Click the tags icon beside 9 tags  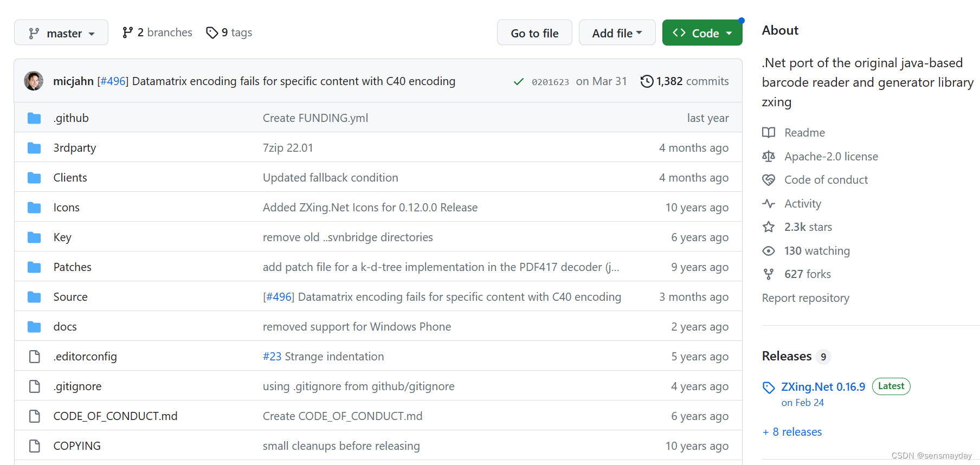click(212, 33)
